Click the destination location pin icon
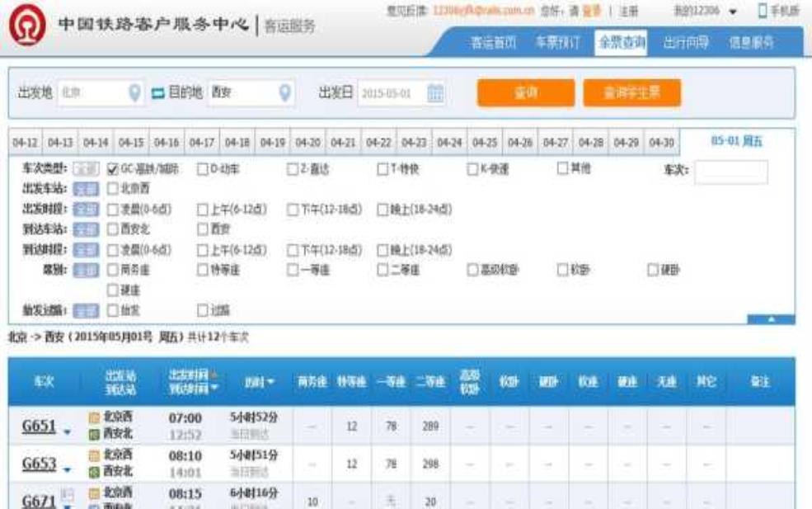The image size is (812, 509). click(x=284, y=92)
